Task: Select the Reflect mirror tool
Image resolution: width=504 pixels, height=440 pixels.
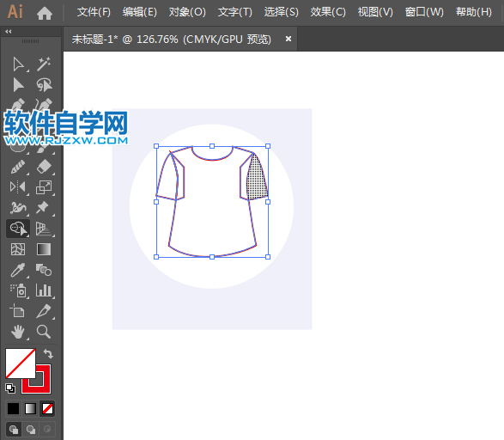Action: coord(17,187)
